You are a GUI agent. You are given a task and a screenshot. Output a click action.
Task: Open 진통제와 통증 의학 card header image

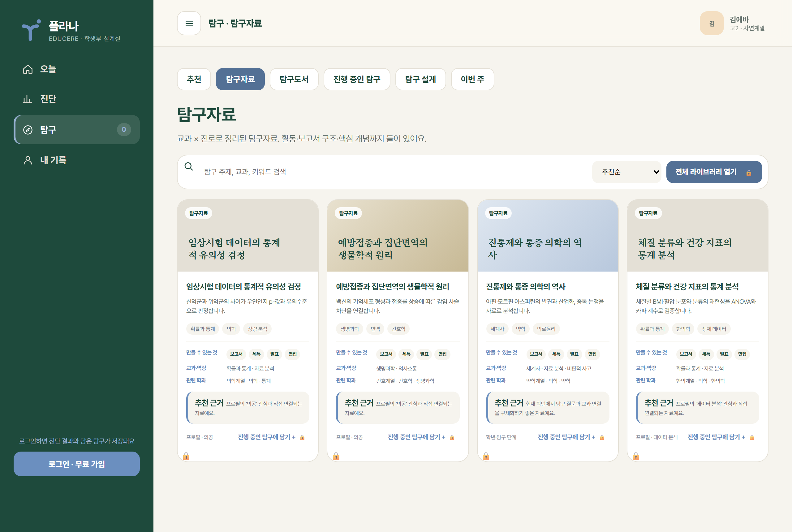point(548,236)
